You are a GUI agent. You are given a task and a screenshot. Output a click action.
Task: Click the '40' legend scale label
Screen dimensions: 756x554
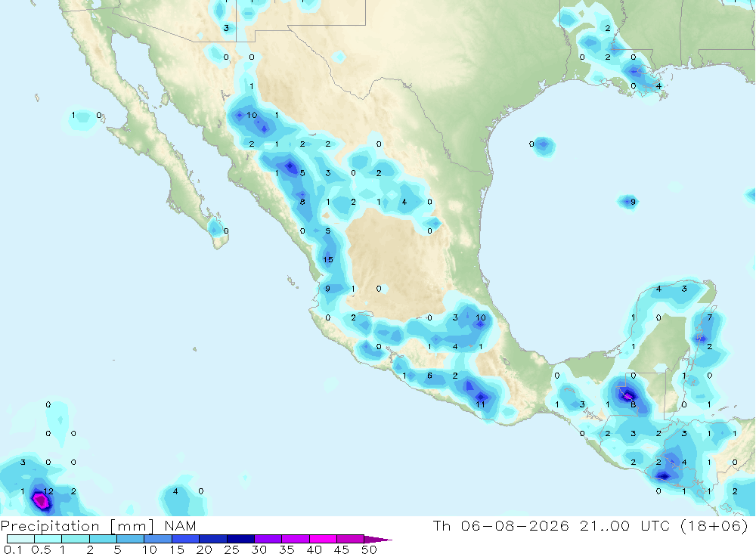click(314, 549)
